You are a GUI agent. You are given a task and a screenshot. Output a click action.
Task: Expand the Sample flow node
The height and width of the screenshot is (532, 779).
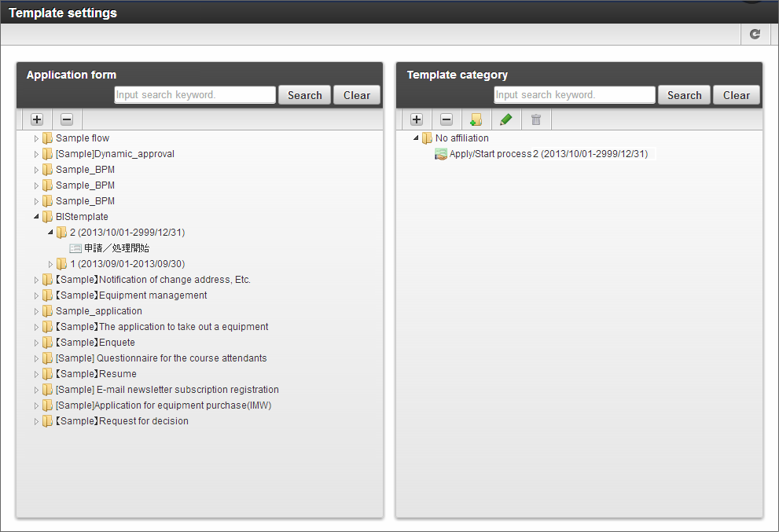tap(36, 138)
